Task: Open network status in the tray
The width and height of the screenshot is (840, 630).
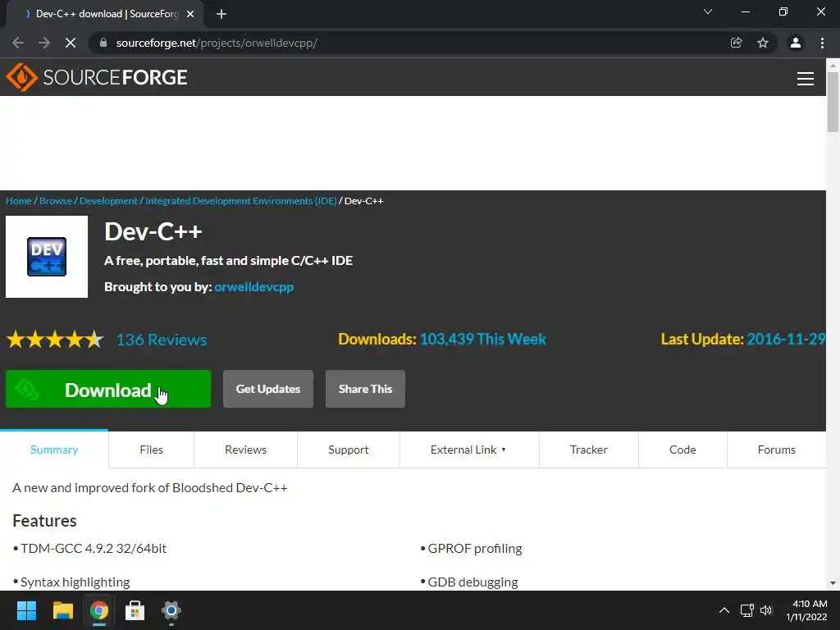Action: click(x=746, y=610)
